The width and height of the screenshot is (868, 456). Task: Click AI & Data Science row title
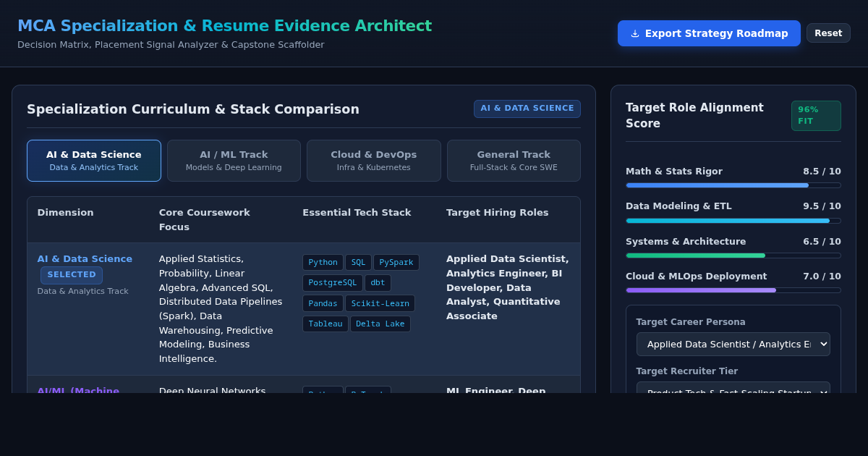click(x=85, y=259)
